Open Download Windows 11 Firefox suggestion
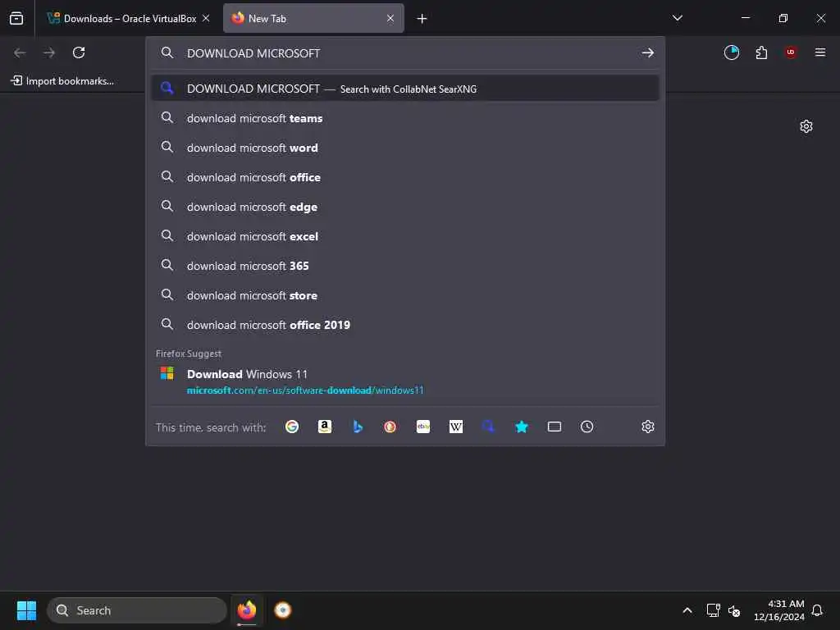This screenshot has width=840, height=630. tap(405, 382)
